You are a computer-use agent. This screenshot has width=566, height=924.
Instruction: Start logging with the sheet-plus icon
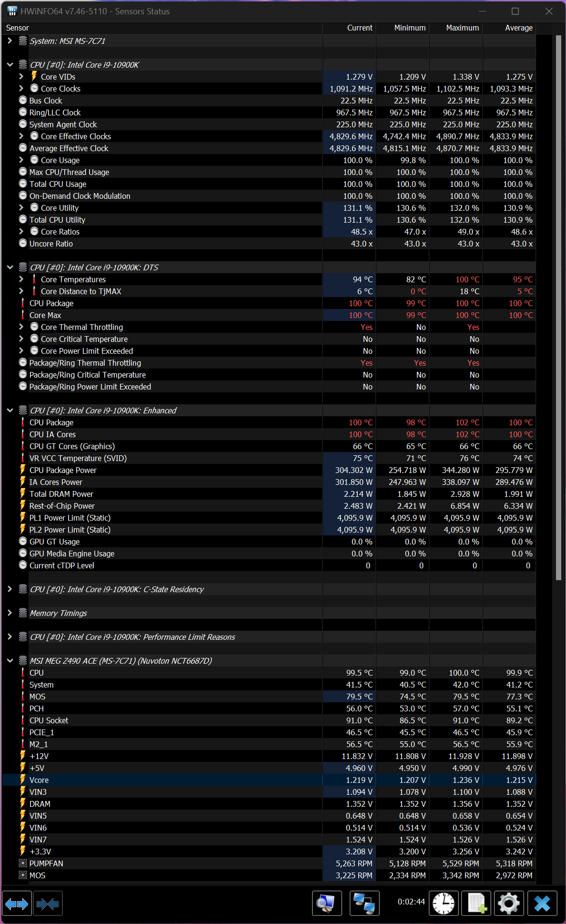476,903
